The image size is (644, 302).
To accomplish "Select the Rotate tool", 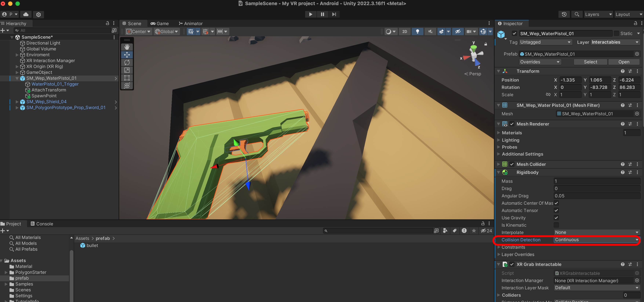I will point(127,62).
